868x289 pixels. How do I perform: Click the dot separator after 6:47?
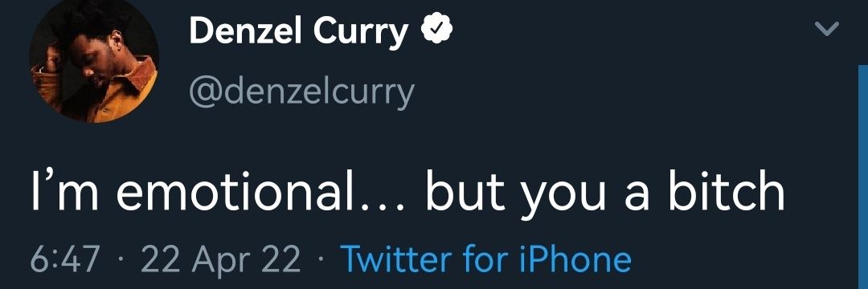121,259
